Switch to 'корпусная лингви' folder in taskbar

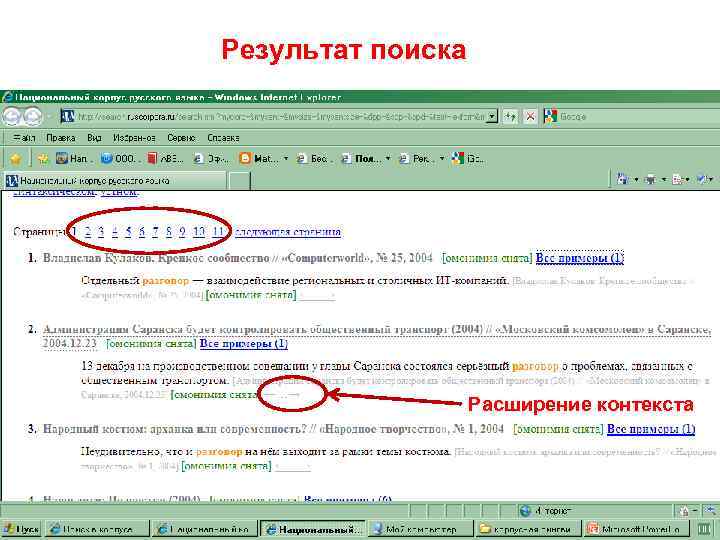tap(527, 529)
